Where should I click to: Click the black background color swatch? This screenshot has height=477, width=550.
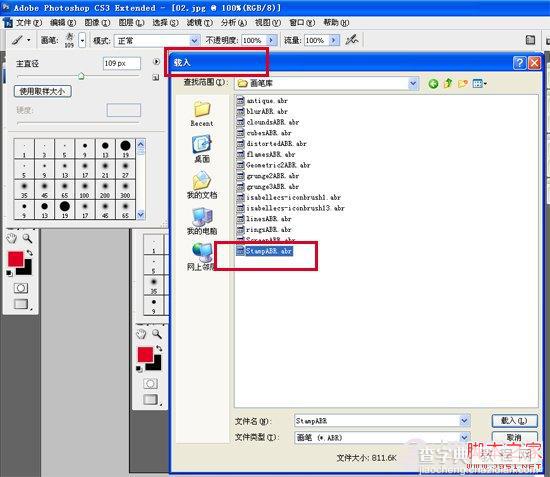[27, 269]
